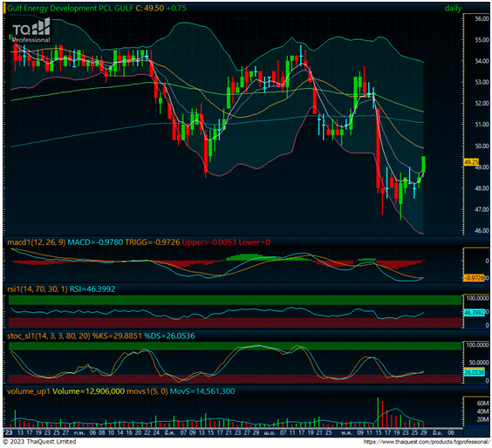This screenshot has height=448, width=492.
Task: Click the 48.00 price axis label
Action: coord(482,188)
